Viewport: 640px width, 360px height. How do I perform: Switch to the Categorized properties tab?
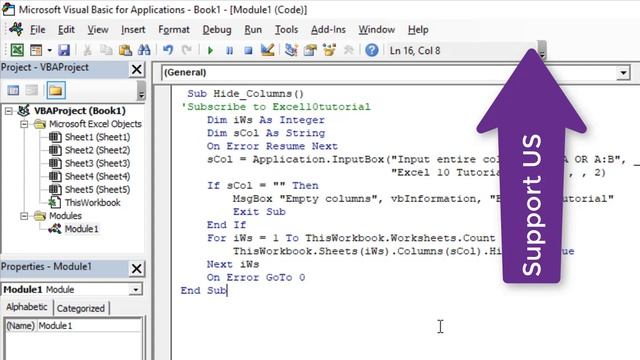[x=81, y=308]
